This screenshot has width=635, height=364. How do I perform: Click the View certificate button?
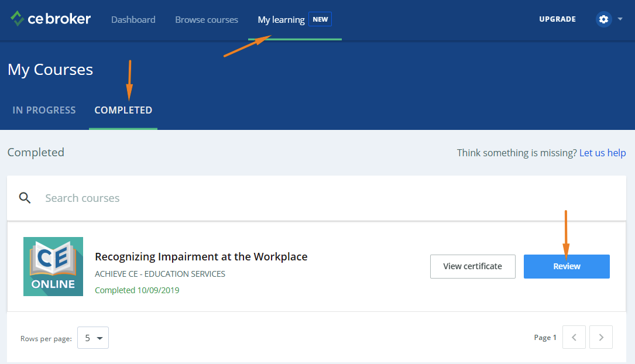472,266
